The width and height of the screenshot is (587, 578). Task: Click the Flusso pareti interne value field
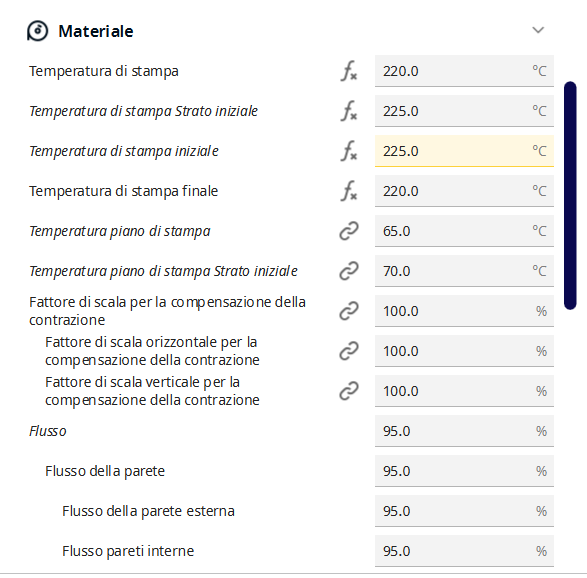[x=464, y=551]
